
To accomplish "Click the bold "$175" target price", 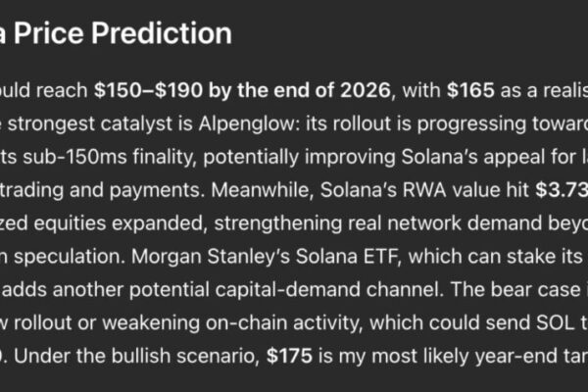I will coord(289,356).
